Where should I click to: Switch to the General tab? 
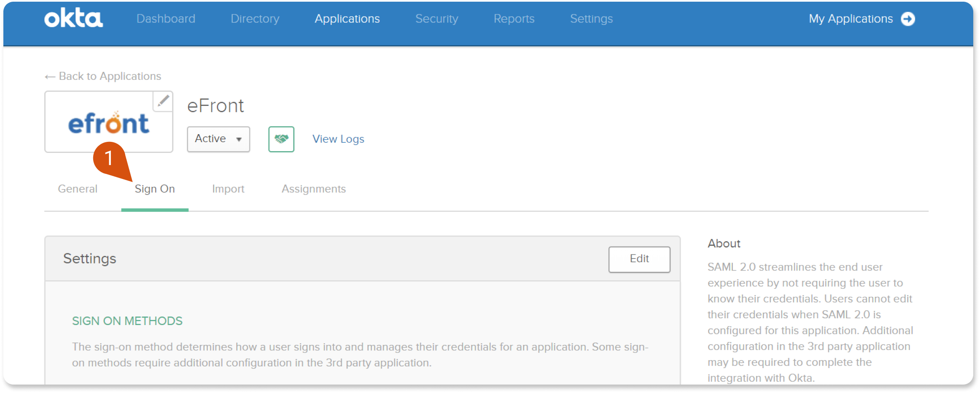[x=78, y=189]
